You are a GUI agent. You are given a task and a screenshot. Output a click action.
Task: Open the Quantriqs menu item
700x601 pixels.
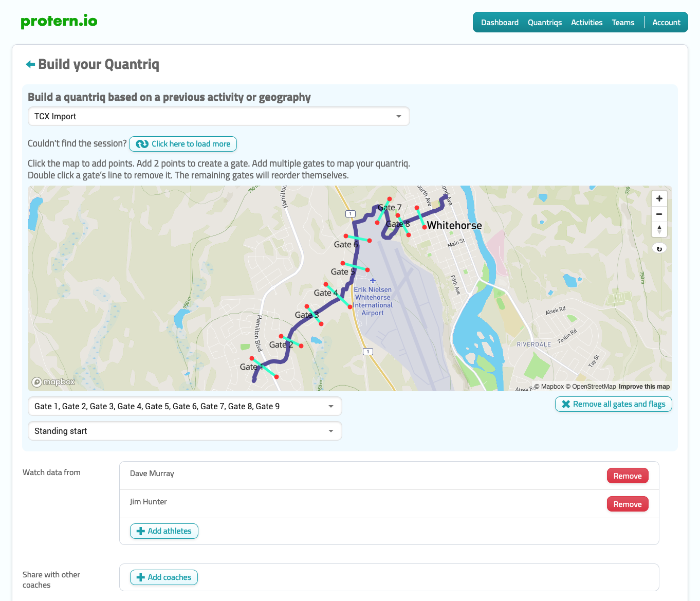point(544,23)
